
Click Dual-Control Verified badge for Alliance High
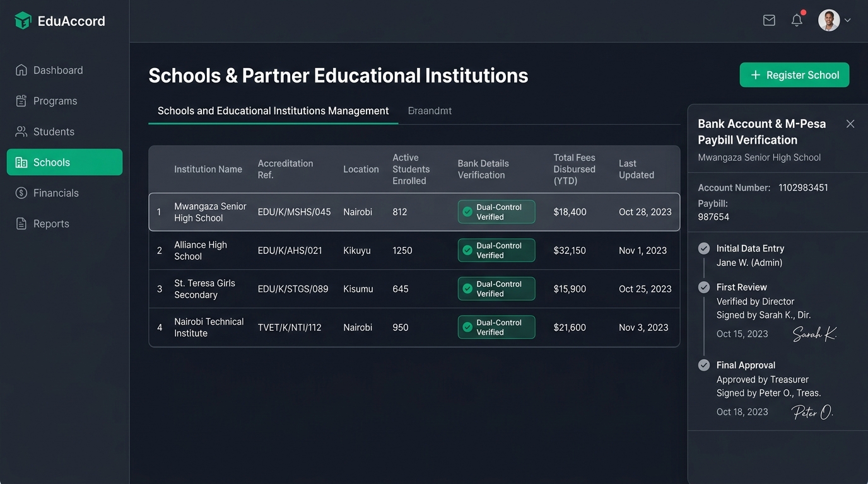coord(496,250)
